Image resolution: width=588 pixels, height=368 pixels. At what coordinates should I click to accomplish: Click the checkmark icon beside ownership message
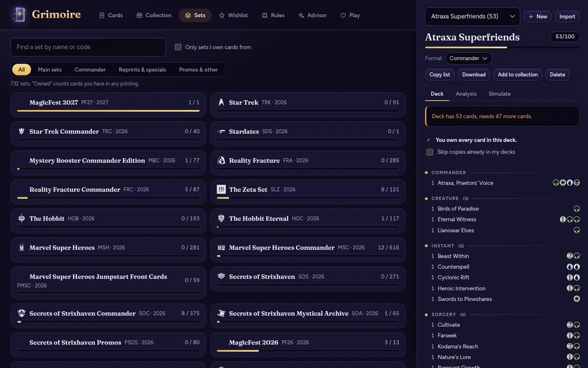pos(428,140)
